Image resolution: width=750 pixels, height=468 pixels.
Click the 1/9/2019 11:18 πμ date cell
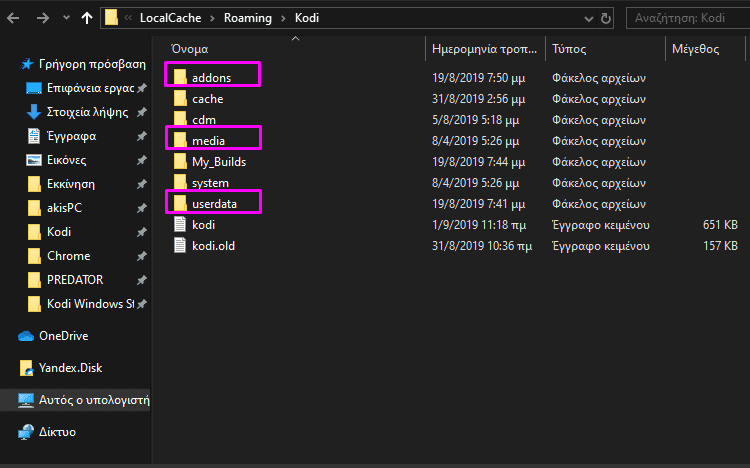pos(479,225)
